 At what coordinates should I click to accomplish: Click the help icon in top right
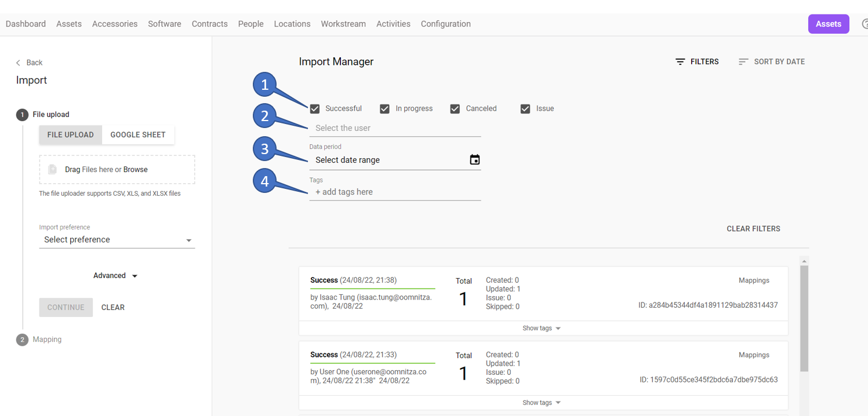pos(865,24)
